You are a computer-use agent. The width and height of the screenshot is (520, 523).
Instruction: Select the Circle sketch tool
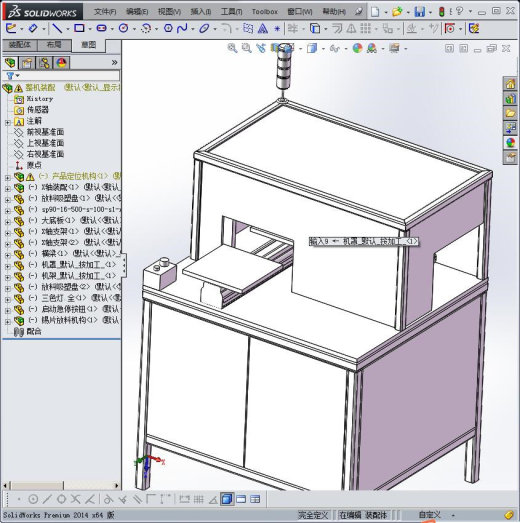[124, 28]
